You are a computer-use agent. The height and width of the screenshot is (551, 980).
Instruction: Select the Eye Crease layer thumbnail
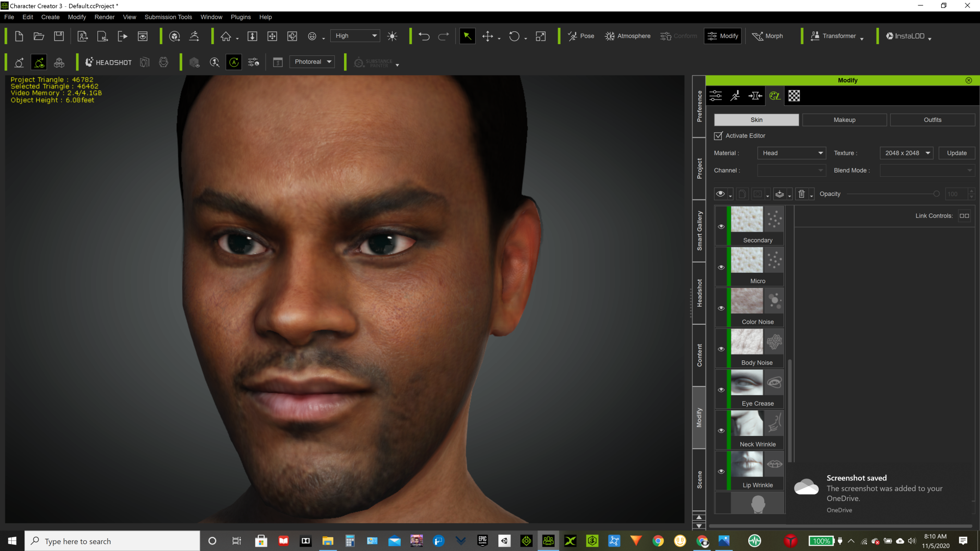pos(747,383)
